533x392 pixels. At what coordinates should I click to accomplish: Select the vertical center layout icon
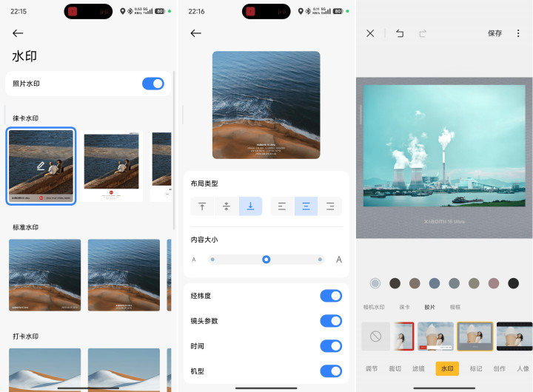(x=227, y=206)
